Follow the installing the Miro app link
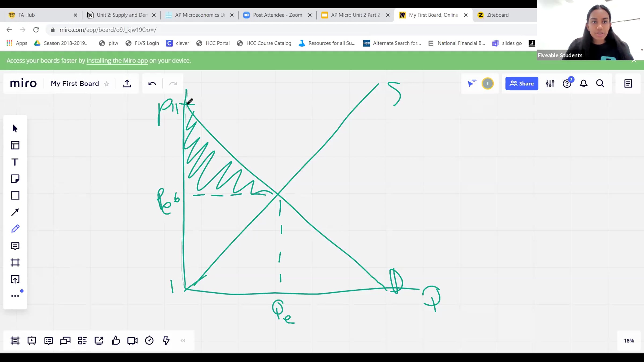 coord(117,61)
